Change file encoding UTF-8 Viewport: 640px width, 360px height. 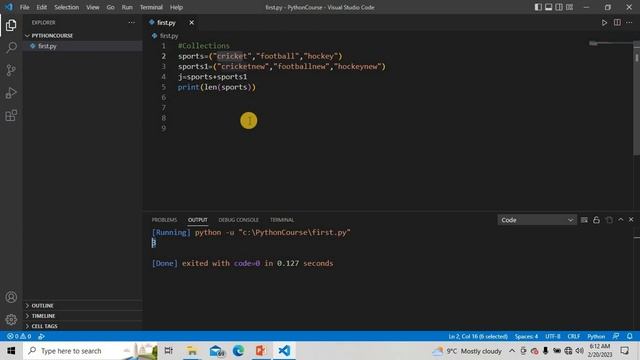(x=553, y=336)
